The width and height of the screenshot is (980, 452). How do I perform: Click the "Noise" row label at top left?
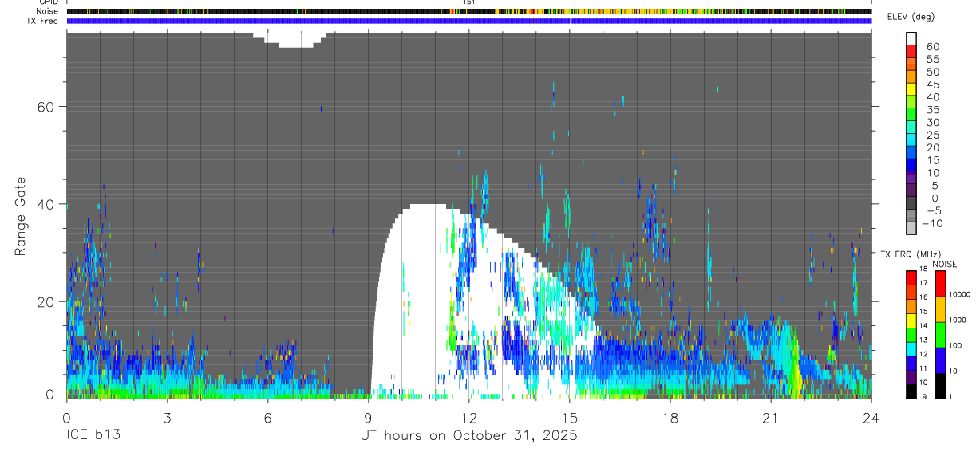click(48, 11)
